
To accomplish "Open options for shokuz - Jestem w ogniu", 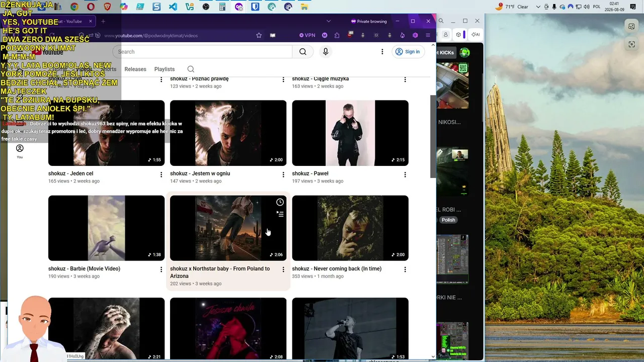I will click(x=283, y=174).
